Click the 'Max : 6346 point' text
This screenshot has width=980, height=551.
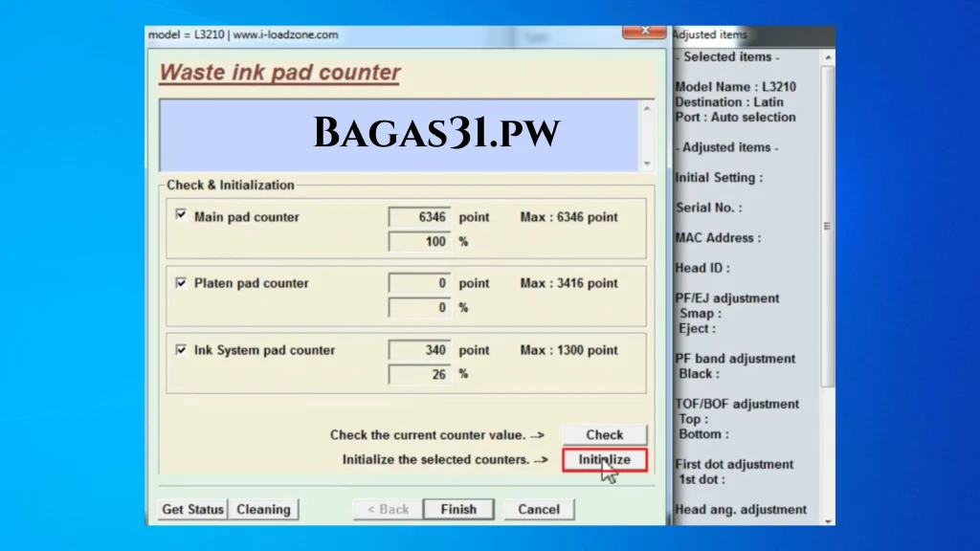tap(568, 217)
